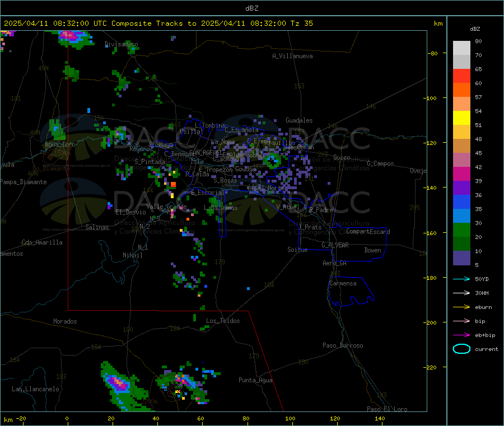Click the 'S_Rosas' map label
Image resolution: width=504 pixels, height=426 pixels.
[225, 180]
